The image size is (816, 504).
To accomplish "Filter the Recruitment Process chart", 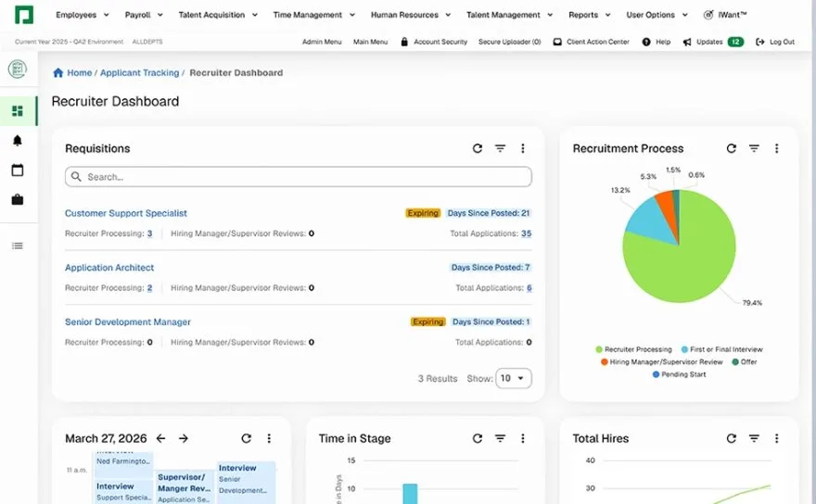I will click(x=754, y=149).
